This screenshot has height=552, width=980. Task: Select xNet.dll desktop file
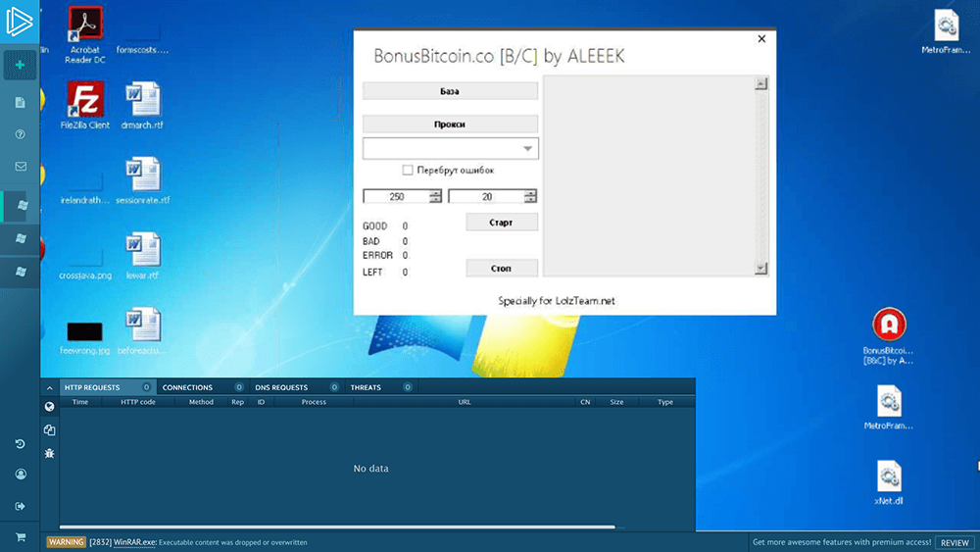889,482
